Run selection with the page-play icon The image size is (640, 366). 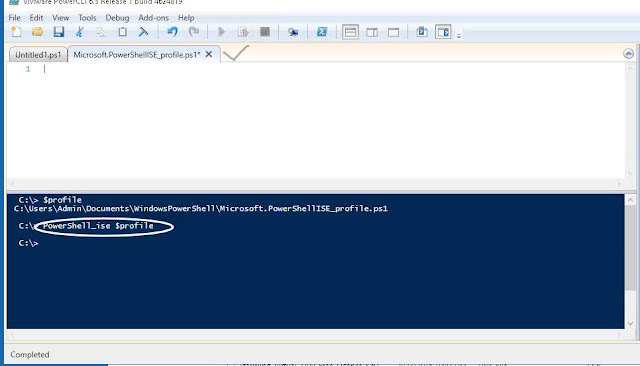[243, 32]
